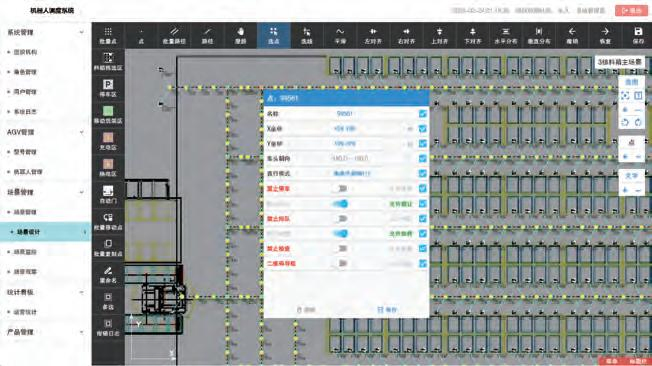The image size is (652, 366).
Task: Expand the 产品管理 sidebar section
Action: pyautogui.click(x=82, y=332)
